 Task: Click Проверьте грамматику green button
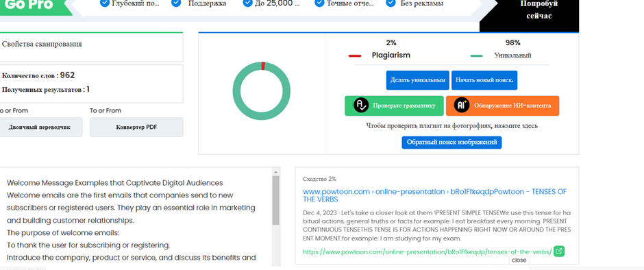pos(394,106)
